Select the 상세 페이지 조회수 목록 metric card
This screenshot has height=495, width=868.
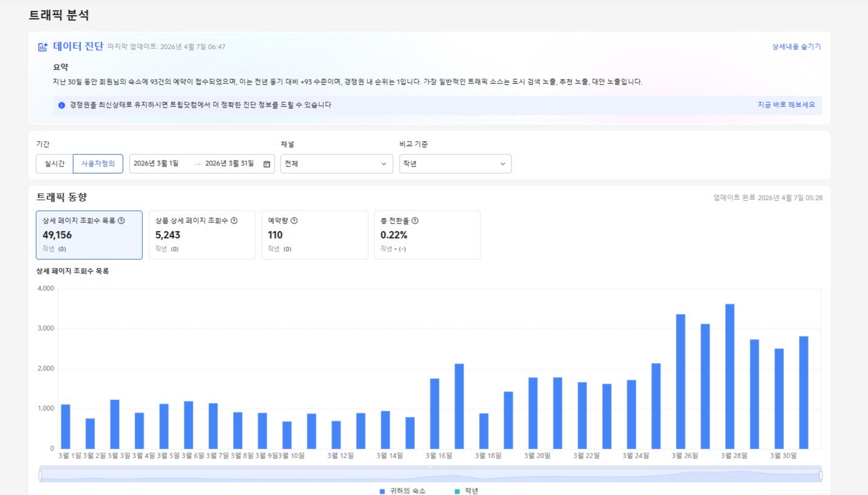pos(89,235)
